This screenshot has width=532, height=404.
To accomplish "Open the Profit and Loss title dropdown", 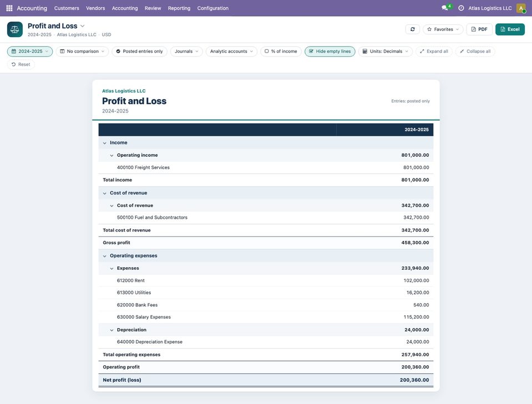I will (83, 26).
